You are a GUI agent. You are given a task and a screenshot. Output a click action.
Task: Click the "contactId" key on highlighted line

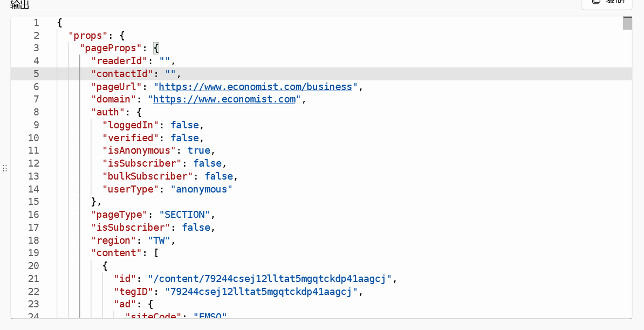122,74
